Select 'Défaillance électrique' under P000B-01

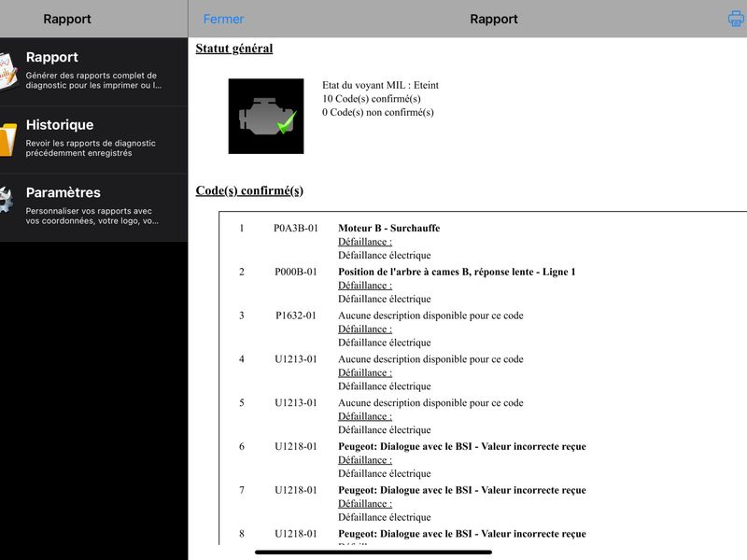point(385,299)
